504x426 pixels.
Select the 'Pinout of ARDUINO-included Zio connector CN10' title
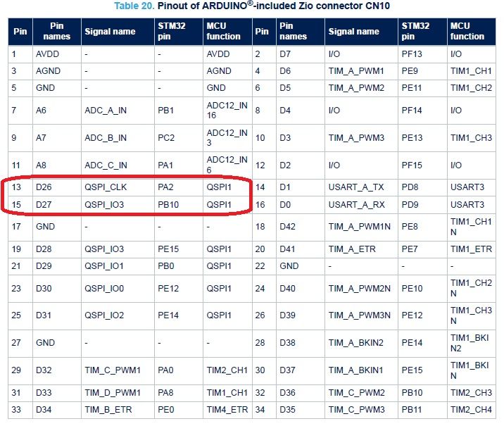point(274,6)
